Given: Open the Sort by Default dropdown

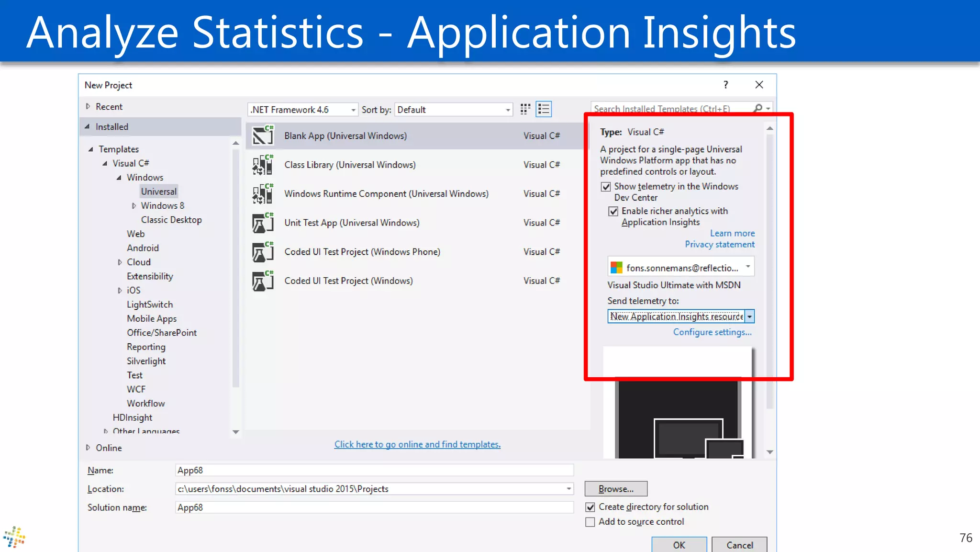Looking at the screenshot, I should click(x=453, y=110).
